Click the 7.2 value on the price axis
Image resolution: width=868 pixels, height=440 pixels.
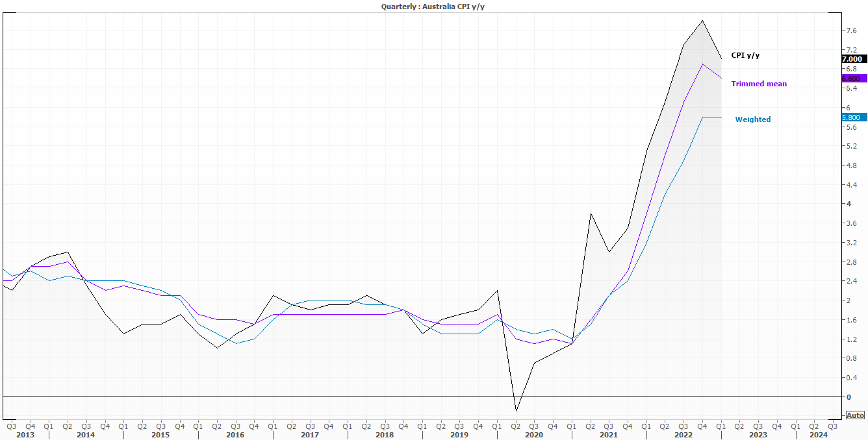point(851,49)
